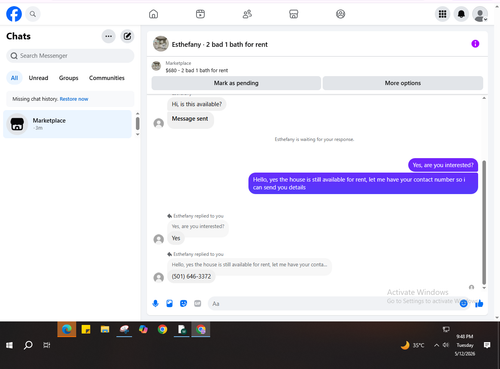This screenshot has width=500, height=369.
Task: Click the phone number message (501) 646-3372
Action: pyautogui.click(x=191, y=276)
